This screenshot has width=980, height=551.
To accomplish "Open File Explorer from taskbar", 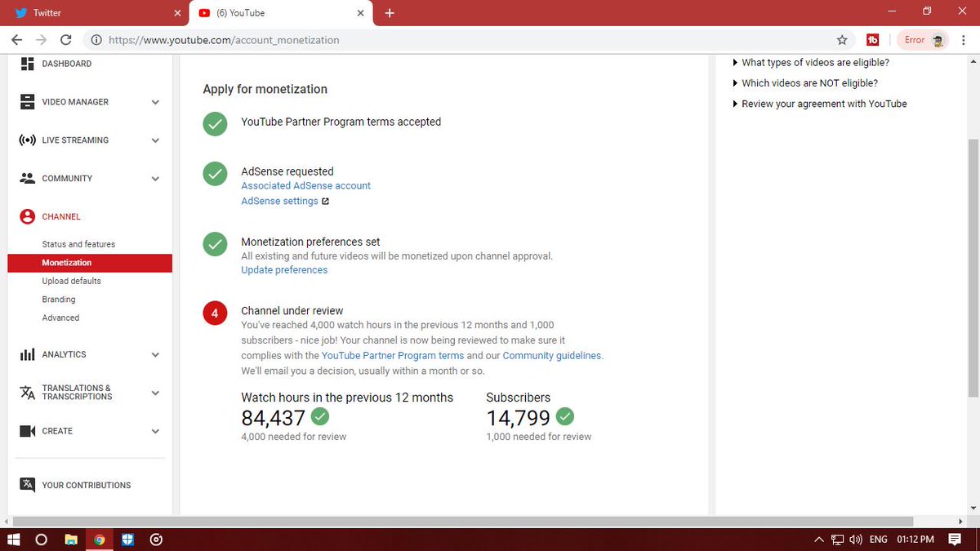I will pyautogui.click(x=71, y=540).
